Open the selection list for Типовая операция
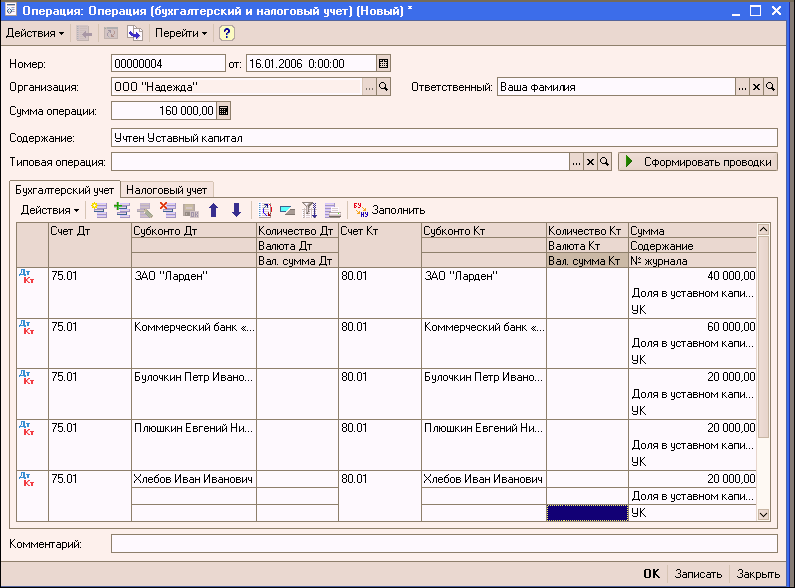 coord(576,161)
